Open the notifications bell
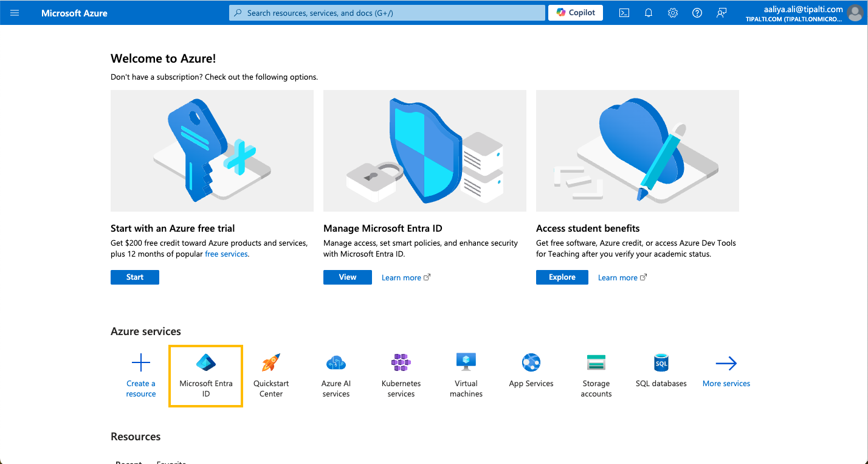 [x=648, y=12]
